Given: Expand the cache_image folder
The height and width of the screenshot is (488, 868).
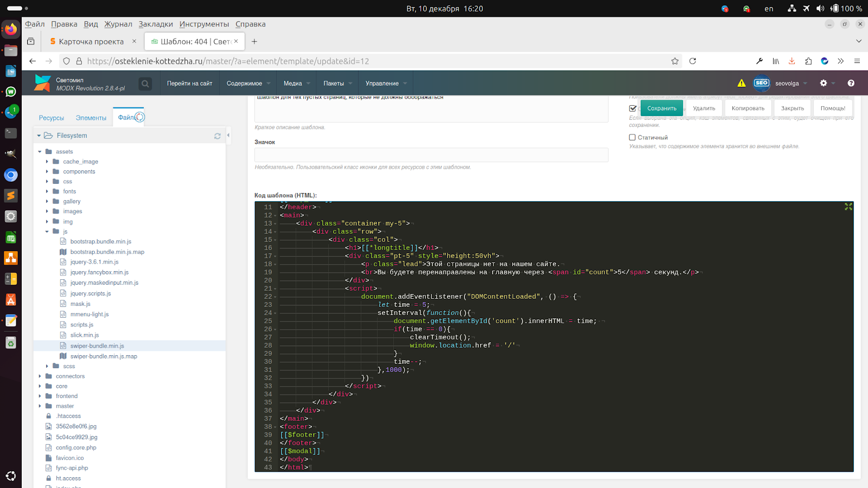Looking at the screenshot, I should (47, 162).
